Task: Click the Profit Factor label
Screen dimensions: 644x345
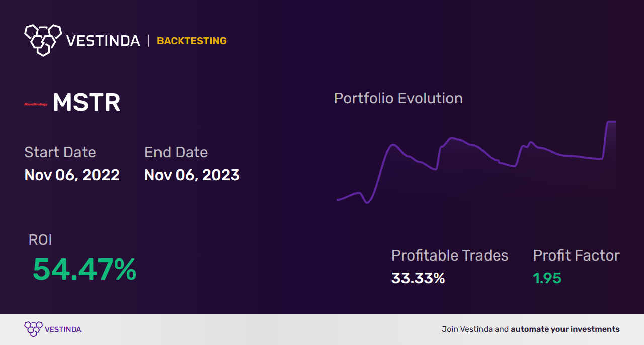Action: pyautogui.click(x=576, y=255)
